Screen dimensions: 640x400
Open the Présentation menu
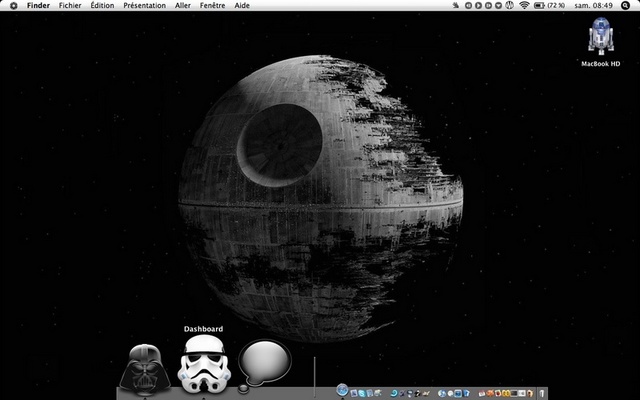point(144,6)
